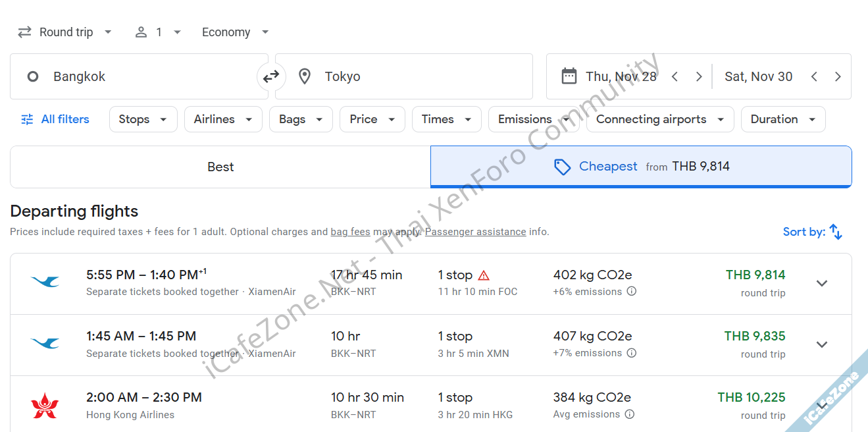Move return date back from Nov 30
Image resolution: width=868 pixels, height=432 pixels.
814,77
